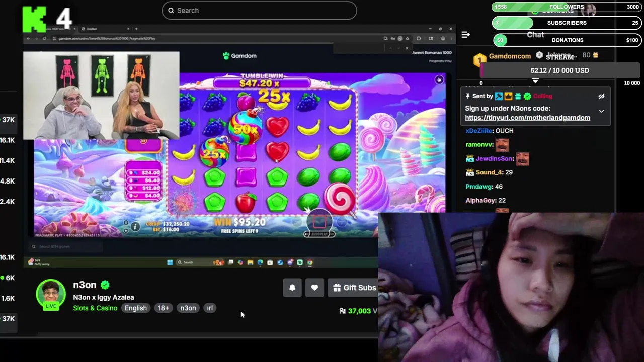Click the pin icon on pinned message
The image size is (644, 362).
(x=468, y=96)
